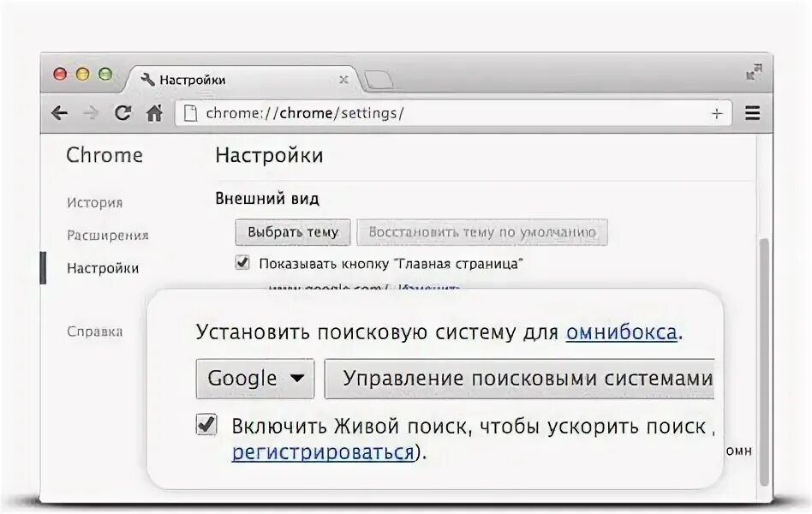
Task: Open the Chrome hamburger menu
Action: tap(752, 113)
